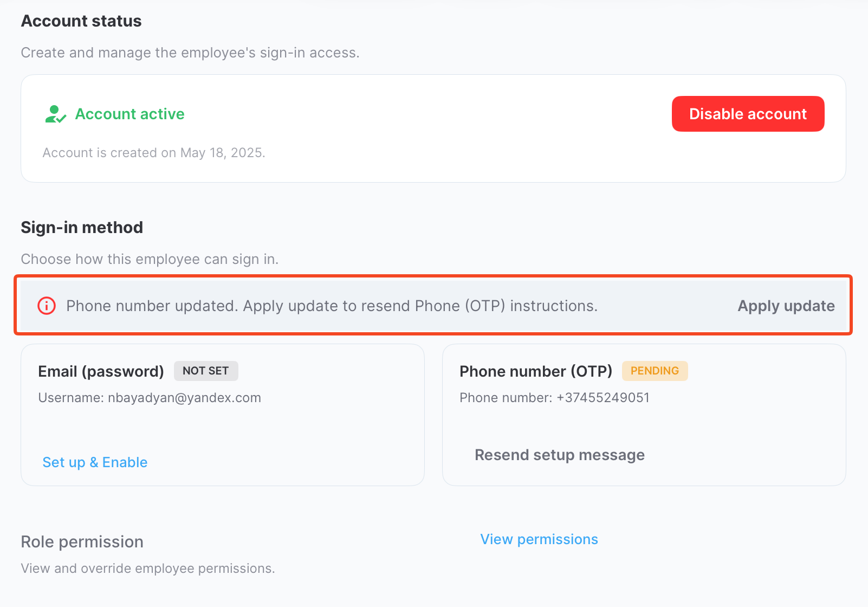Screen dimensions: 868x607
Task: Click the green account active user icon
Action: pos(55,114)
